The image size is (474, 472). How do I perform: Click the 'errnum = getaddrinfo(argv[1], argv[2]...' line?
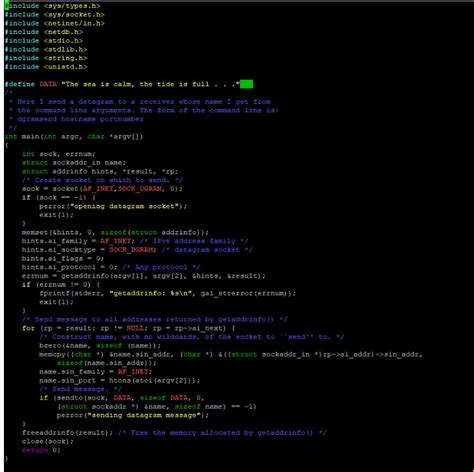pos(144,276)
